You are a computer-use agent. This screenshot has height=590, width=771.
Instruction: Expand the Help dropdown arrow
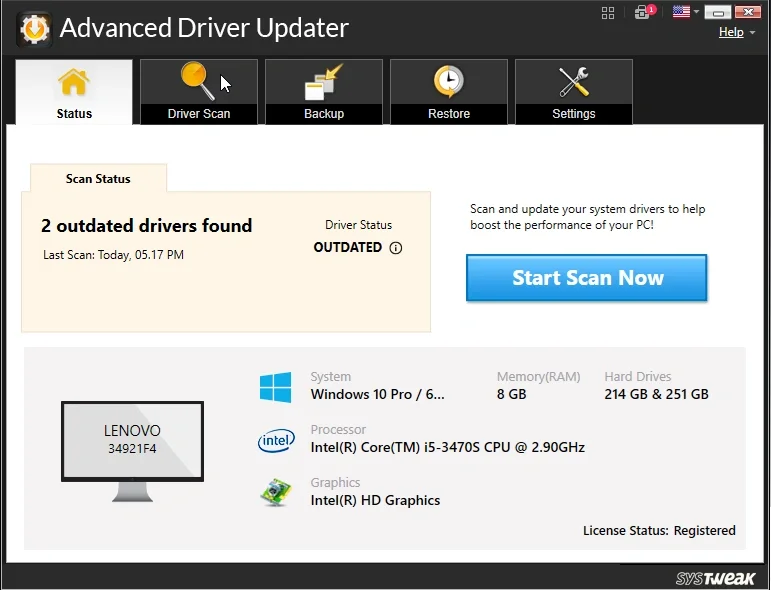[x=752, y=32]
